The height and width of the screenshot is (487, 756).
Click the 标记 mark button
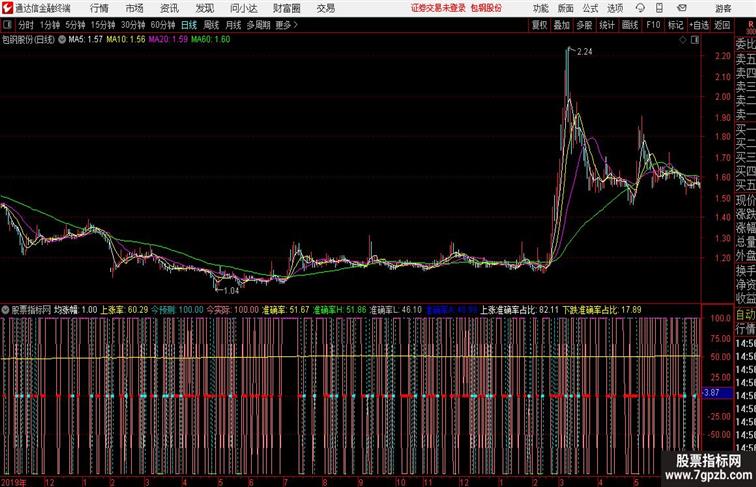tap(675, 25)
